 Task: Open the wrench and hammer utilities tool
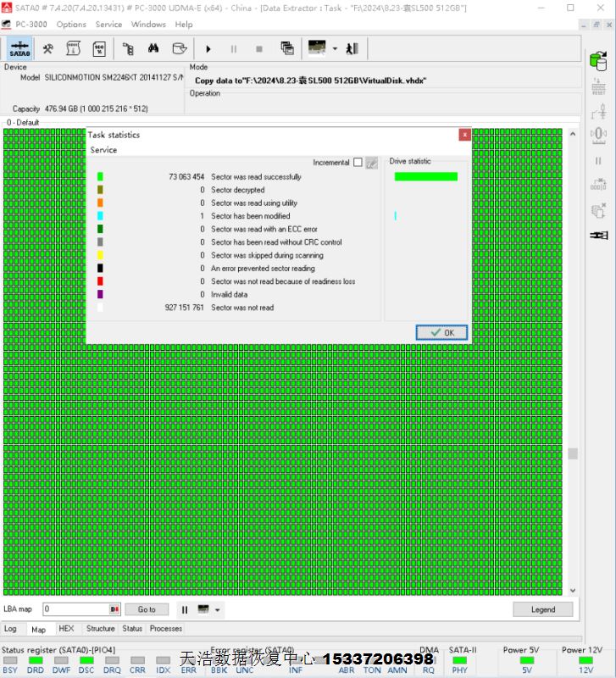(x=48, y=48)
